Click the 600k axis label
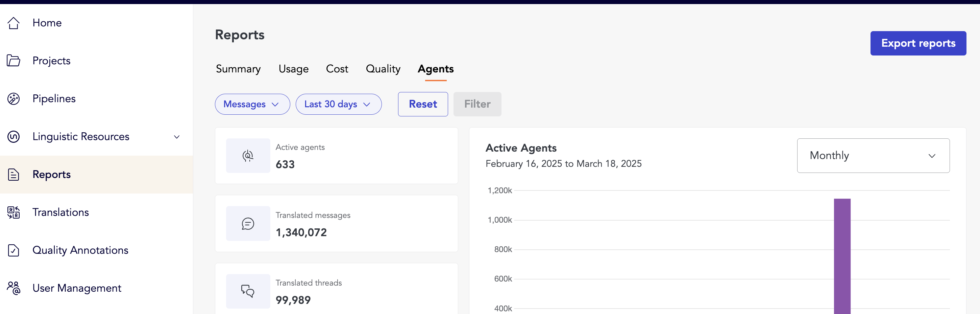 coord(503,279)
